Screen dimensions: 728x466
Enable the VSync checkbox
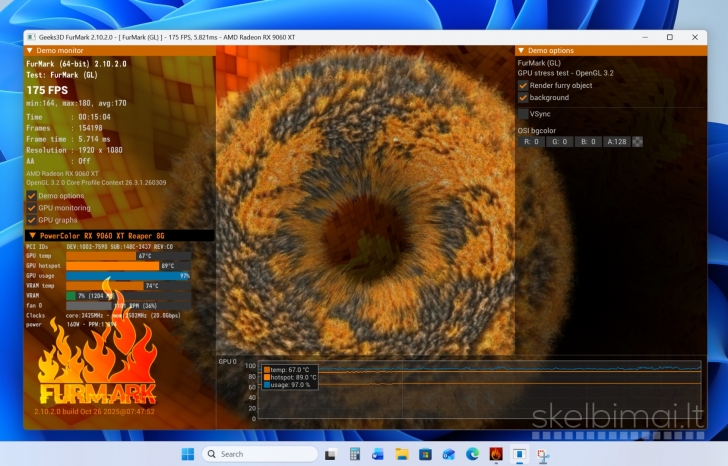tap(523, 114)
